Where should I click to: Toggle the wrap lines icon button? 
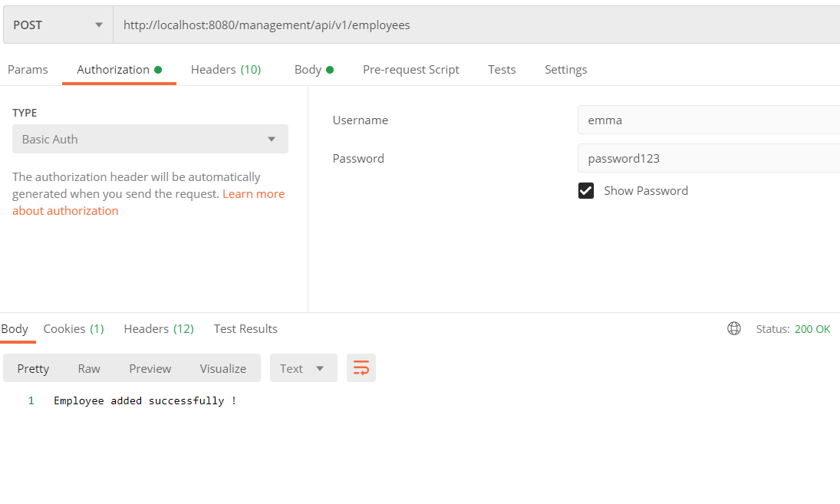pos(361,368)
